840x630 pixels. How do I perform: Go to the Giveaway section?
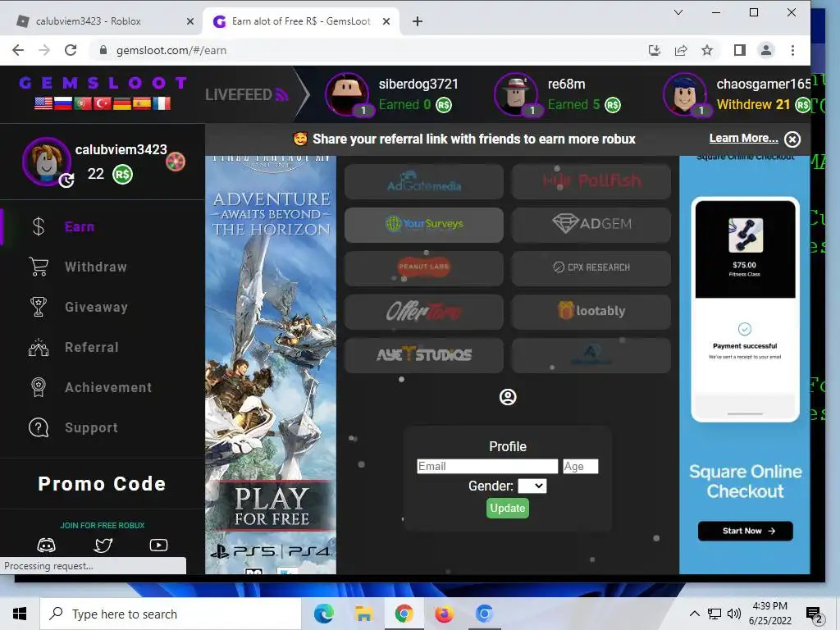[x=96, y=307]
